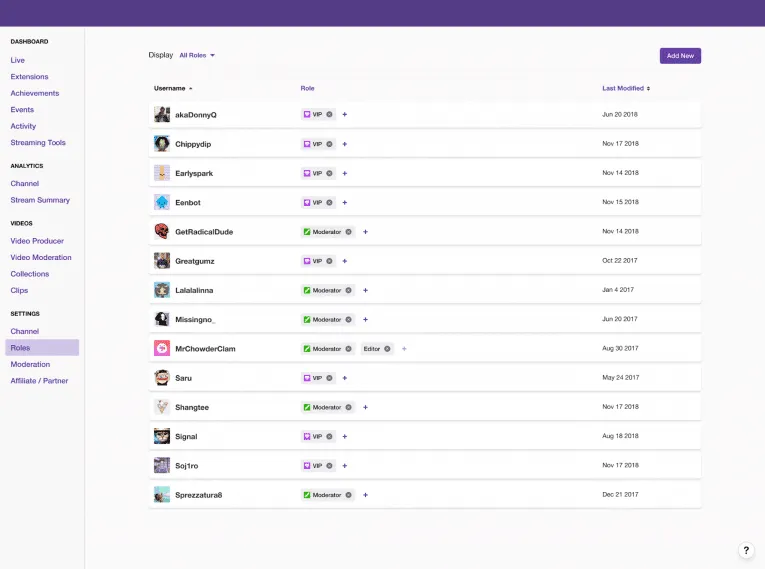Add a role to Greatgumz
Image resolution: width=765 pixels, height=569 pixels.
click(344, 261)
